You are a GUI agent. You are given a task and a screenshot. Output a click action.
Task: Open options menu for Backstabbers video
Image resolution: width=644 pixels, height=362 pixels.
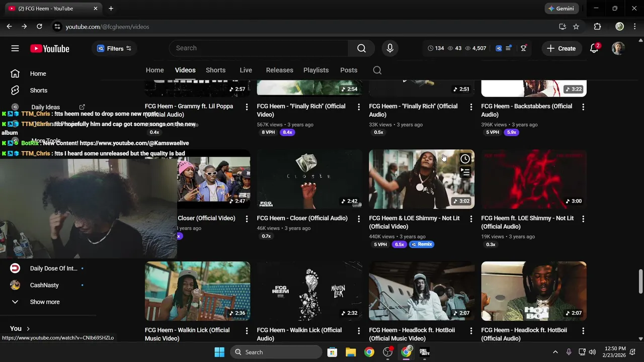pos(583,107)
